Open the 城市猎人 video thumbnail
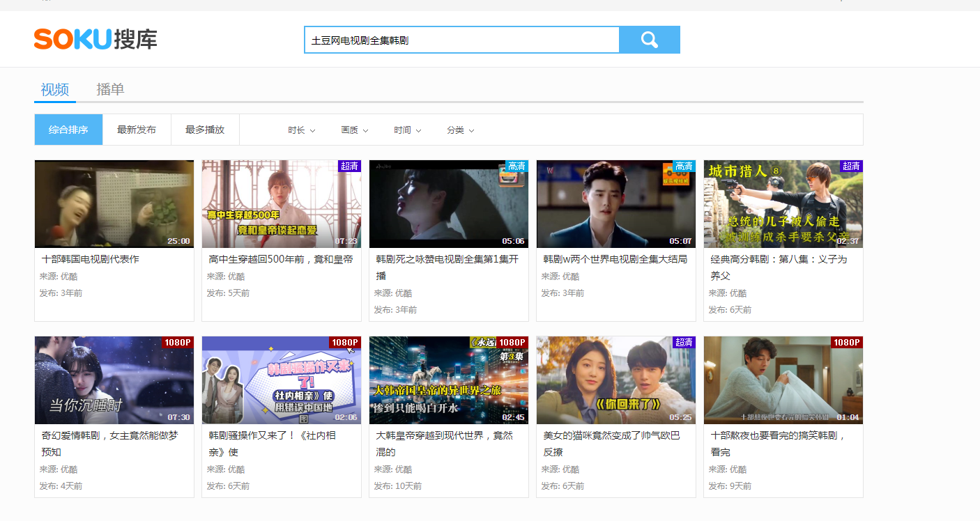980x521 pixels. tap(783, 204)
